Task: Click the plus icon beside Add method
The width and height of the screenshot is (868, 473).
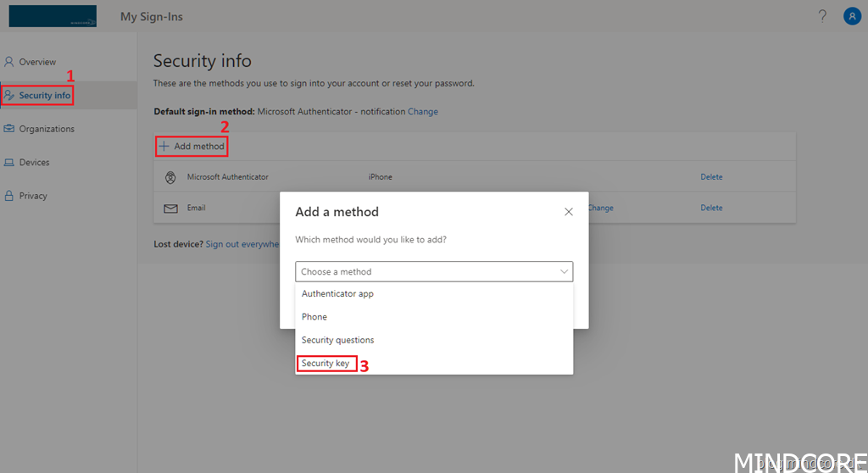Action: coord(164,146)
